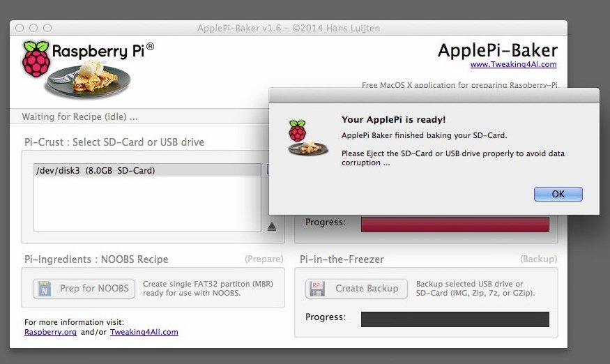
Task: Click the floppy disk icon on Create Backup
Action: click(x=317, y=289)
